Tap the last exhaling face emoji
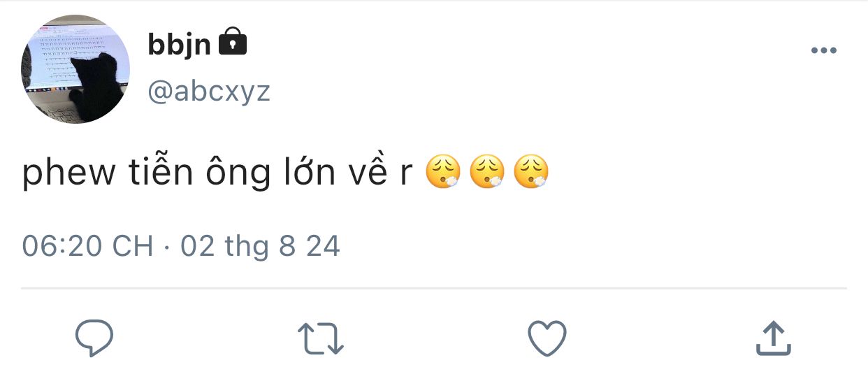 tap(531, 173)
